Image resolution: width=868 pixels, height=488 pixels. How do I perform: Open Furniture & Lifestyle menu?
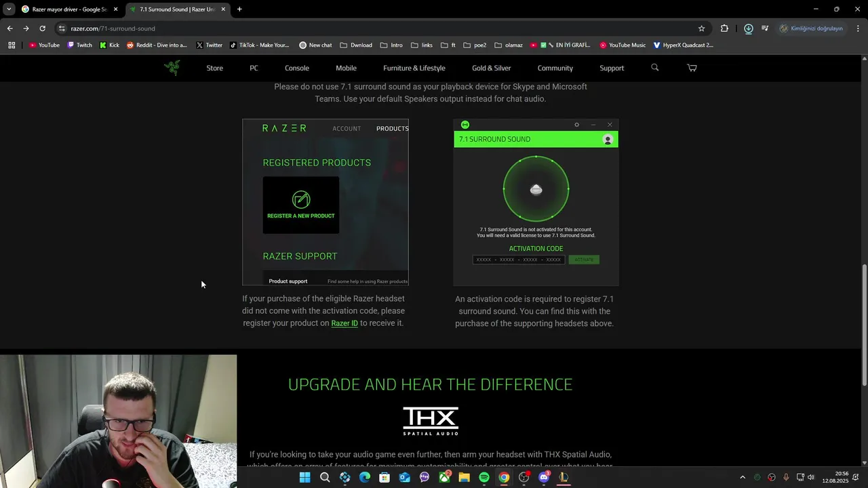click(414, 68)
